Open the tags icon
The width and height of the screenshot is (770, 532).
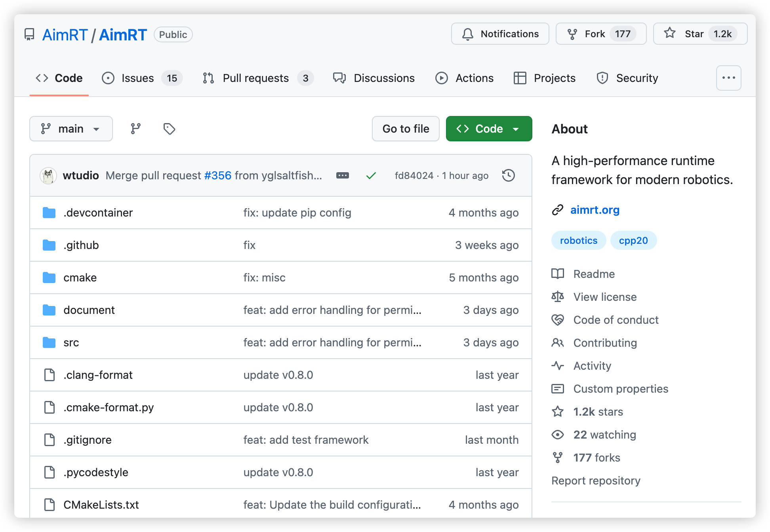169,129
